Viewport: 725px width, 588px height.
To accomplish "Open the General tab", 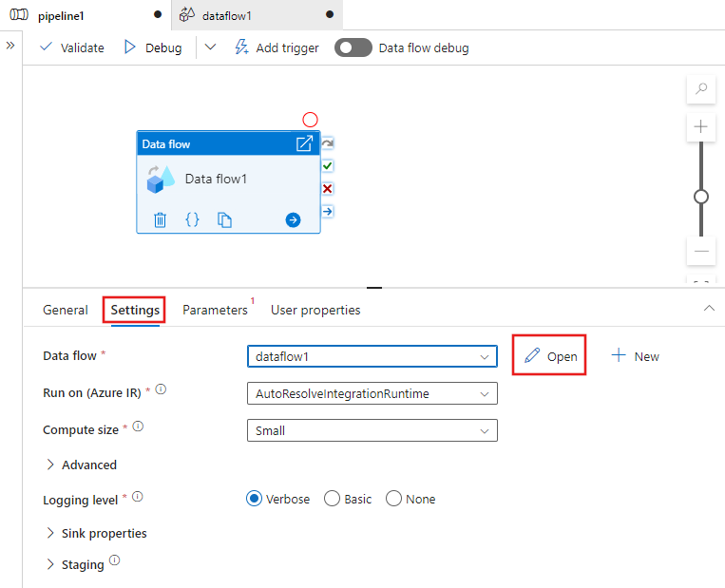I will 66,311.
